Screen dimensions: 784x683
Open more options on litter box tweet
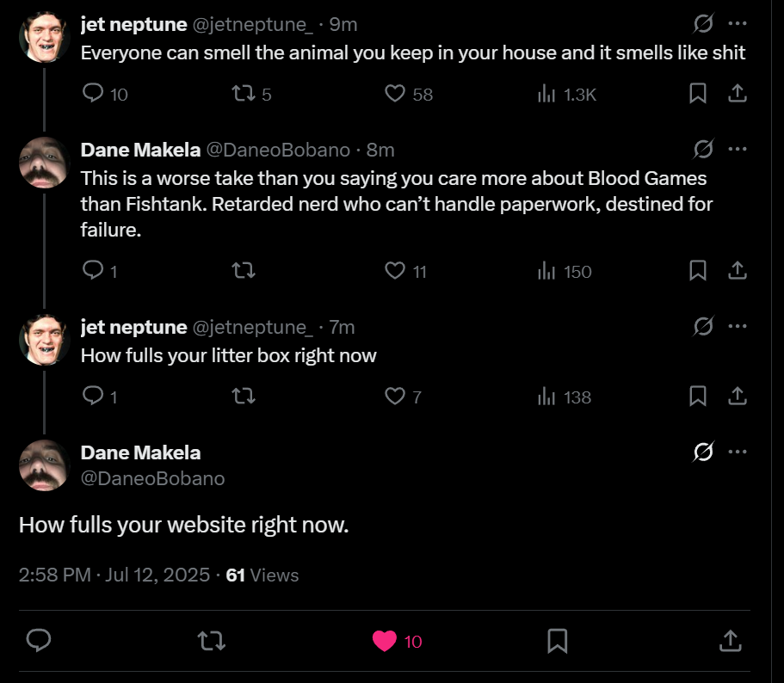738,327
